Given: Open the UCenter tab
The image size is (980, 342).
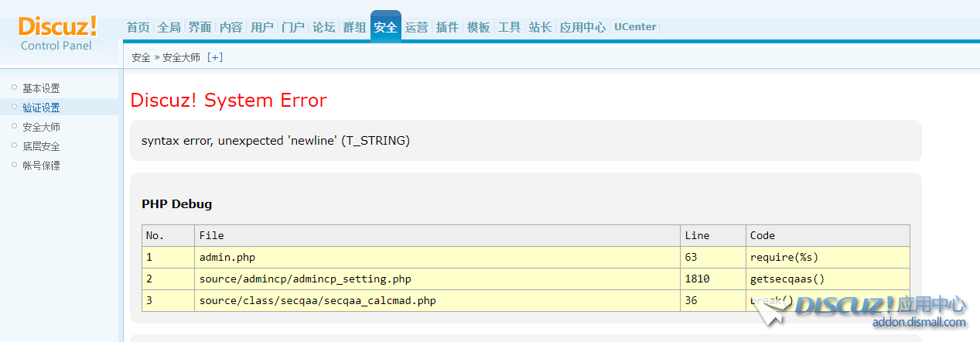Looking at the screenshot, I should pos(635,27).
